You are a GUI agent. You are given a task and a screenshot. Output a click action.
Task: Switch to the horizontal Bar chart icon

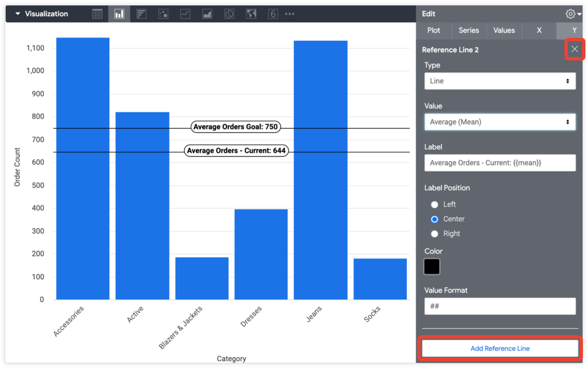point(141,14)
